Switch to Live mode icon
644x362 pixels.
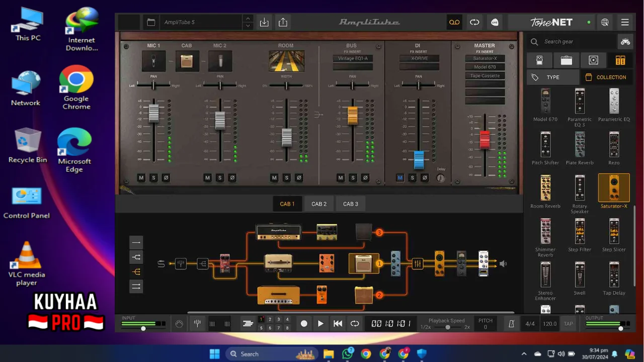pos(495,22)
